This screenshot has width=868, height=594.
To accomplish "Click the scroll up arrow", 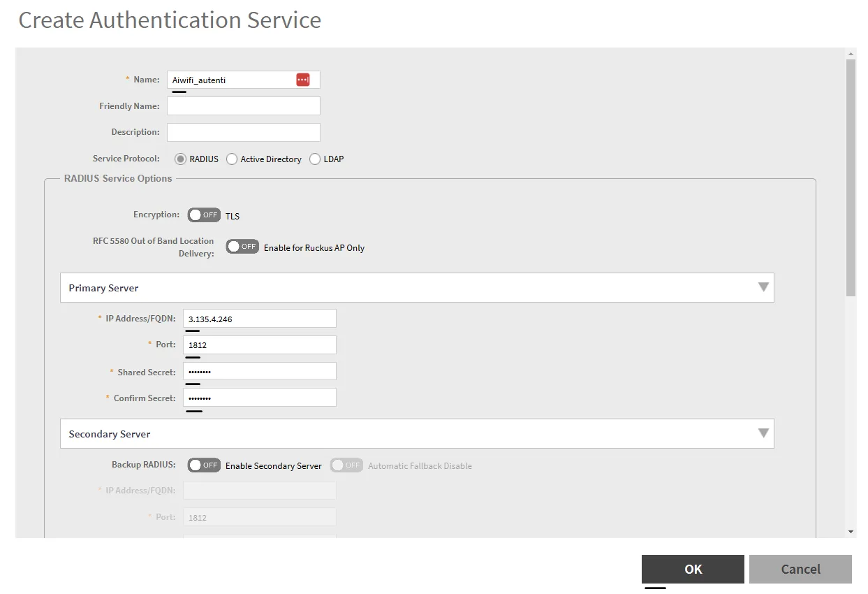I will tap(851, 54).
